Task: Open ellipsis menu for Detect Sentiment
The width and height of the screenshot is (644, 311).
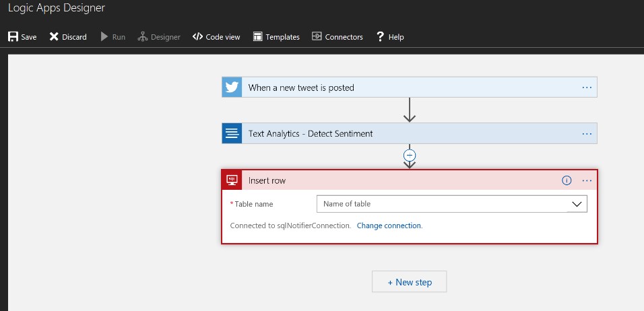Action: pyautogui.click(x=587, y=134)
